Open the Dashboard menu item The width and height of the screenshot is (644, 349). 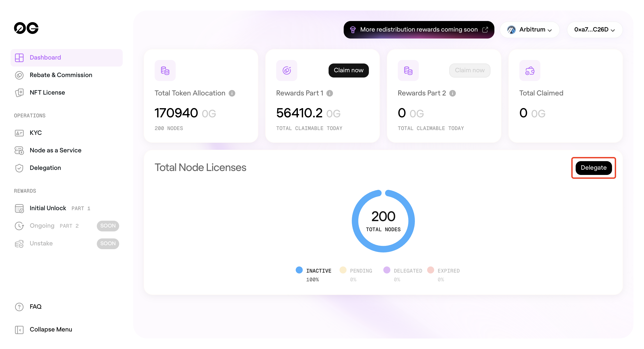[67, 58]
